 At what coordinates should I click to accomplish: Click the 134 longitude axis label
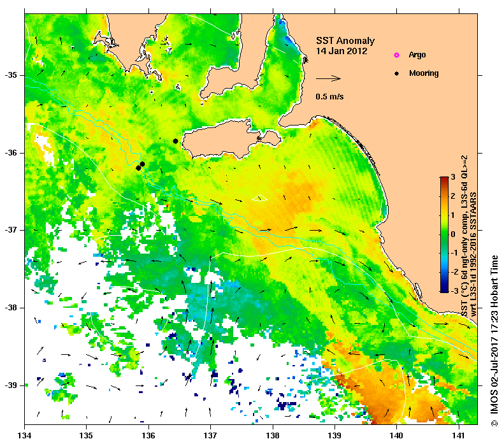(24, 436)
